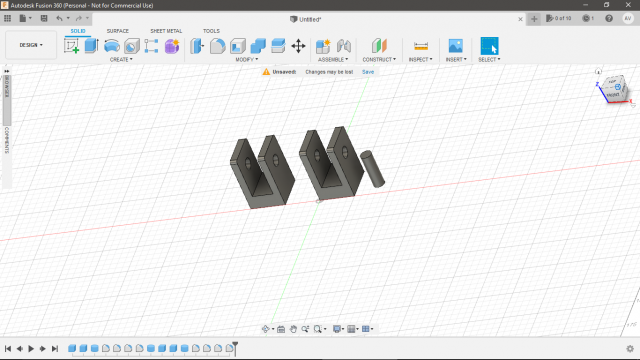Select the Revolve tool
The image size is (640, 360).
point(111,46)
